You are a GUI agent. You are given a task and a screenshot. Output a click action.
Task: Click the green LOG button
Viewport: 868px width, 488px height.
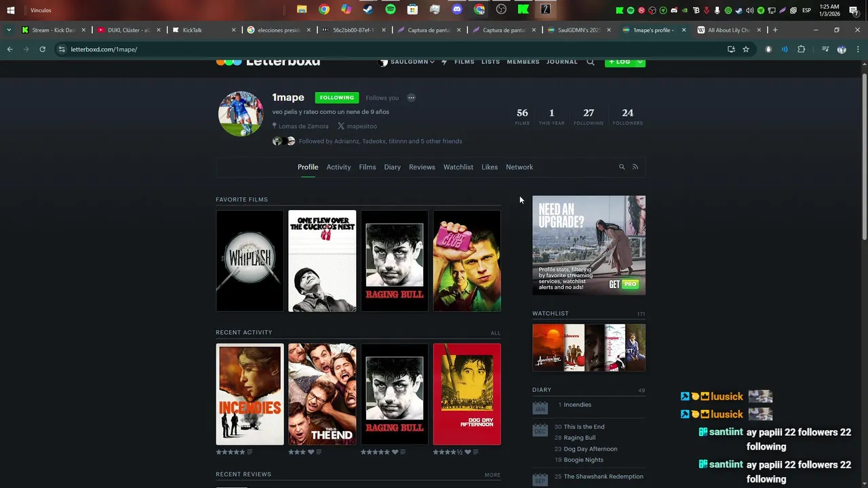pyautogui.click(x=620, y=62)
